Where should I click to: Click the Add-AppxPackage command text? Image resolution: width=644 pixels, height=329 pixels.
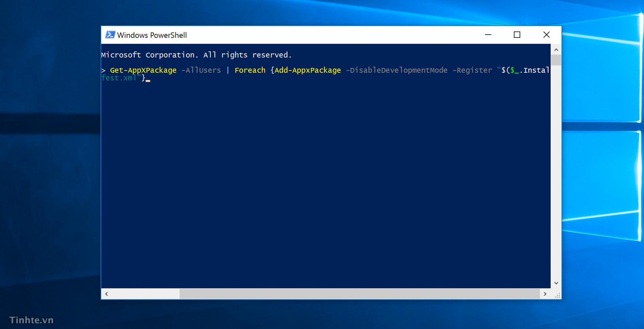(x=308, y=70)
